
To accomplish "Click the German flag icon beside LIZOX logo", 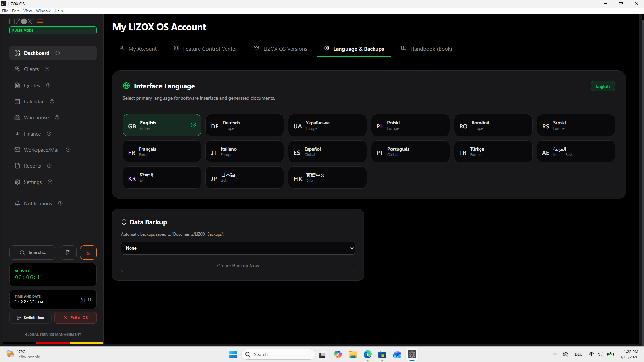I will (40, 21).
